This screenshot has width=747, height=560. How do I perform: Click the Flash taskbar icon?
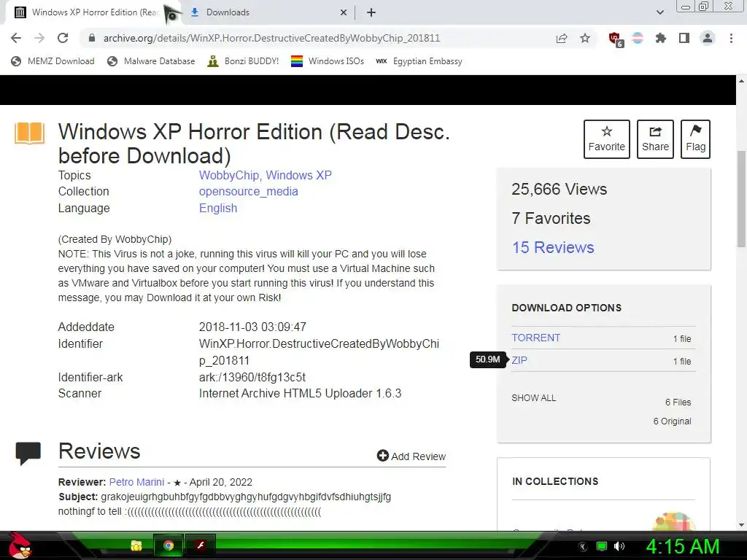pyautogui.click(x=201, y=545)
